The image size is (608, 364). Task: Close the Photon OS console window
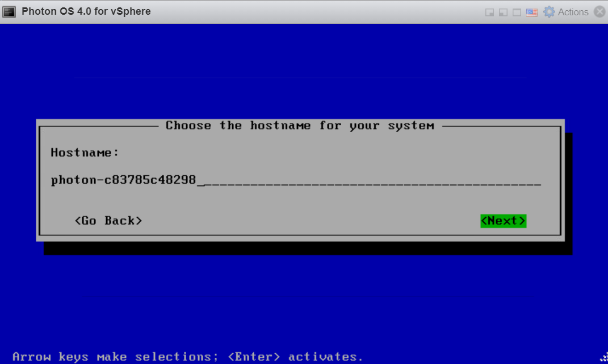click(x=599, y=12)
